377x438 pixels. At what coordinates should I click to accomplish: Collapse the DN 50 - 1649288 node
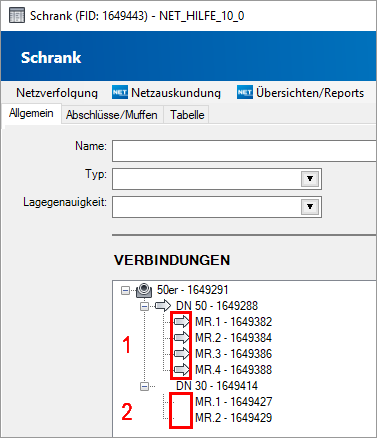[x=144, y=306]
